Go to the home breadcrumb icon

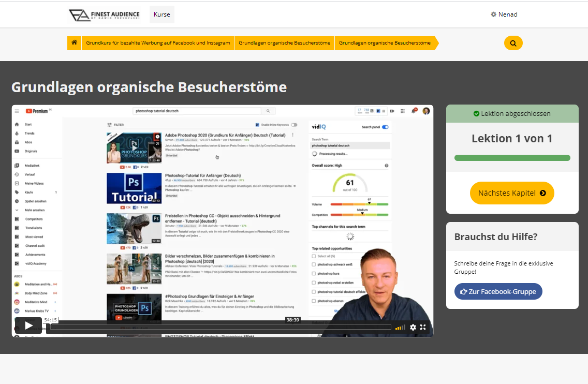[x=74, y=43]
